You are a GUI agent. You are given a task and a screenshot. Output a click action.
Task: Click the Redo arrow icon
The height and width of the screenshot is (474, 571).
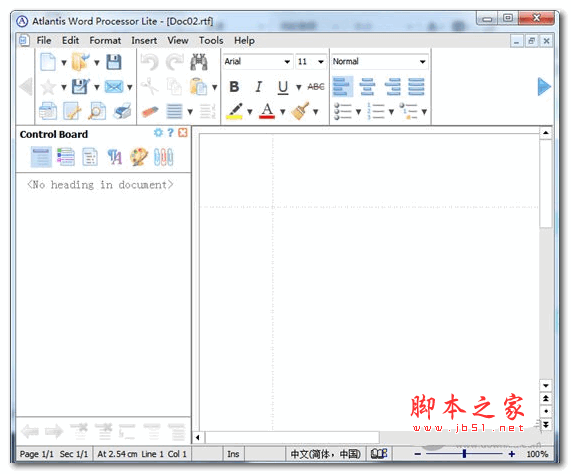[x=174, y=62]
